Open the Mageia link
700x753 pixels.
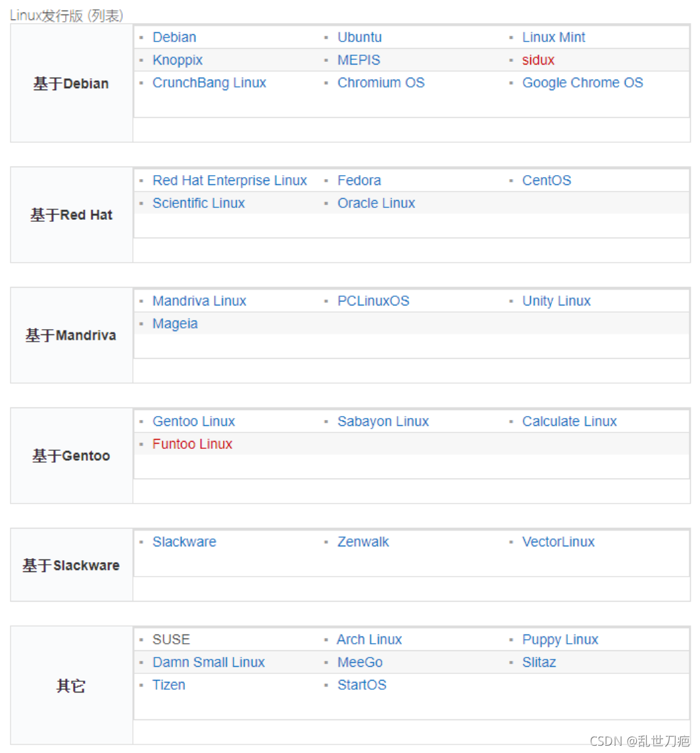pyautogui.click(x=175, y=324)
